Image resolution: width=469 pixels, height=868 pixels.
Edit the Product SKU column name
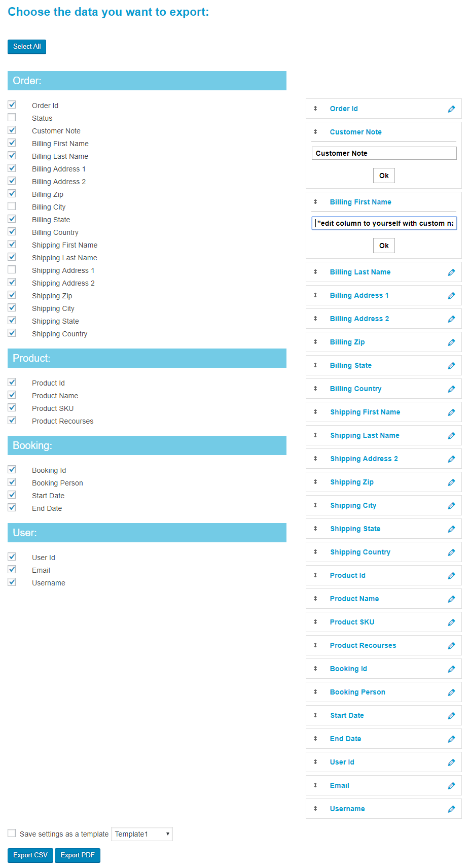click(x=451, y=622)
